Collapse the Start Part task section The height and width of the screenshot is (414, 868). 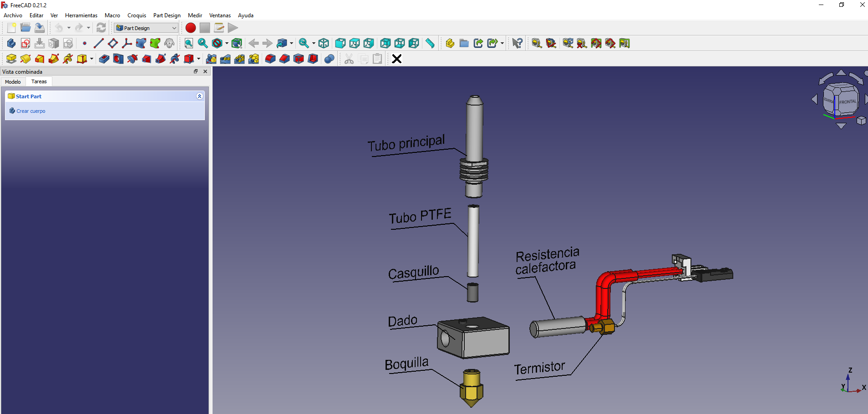[x=199, y=96]
